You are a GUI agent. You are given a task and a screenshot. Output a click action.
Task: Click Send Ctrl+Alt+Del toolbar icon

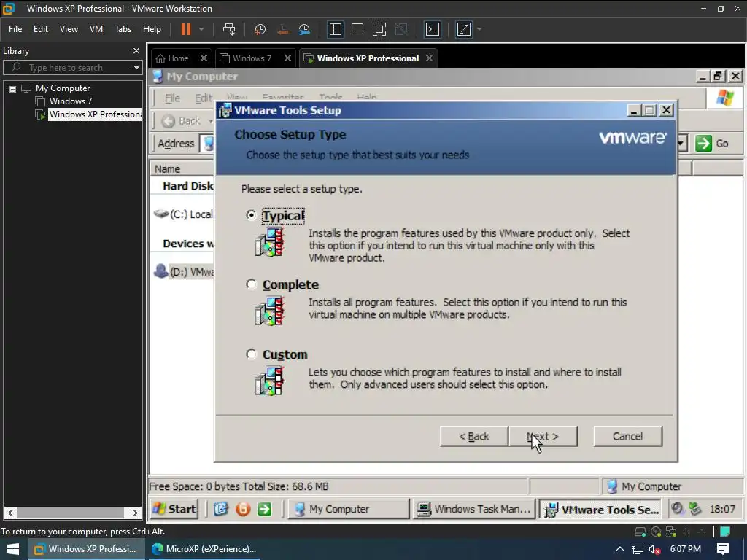click(x=229, y=29)
